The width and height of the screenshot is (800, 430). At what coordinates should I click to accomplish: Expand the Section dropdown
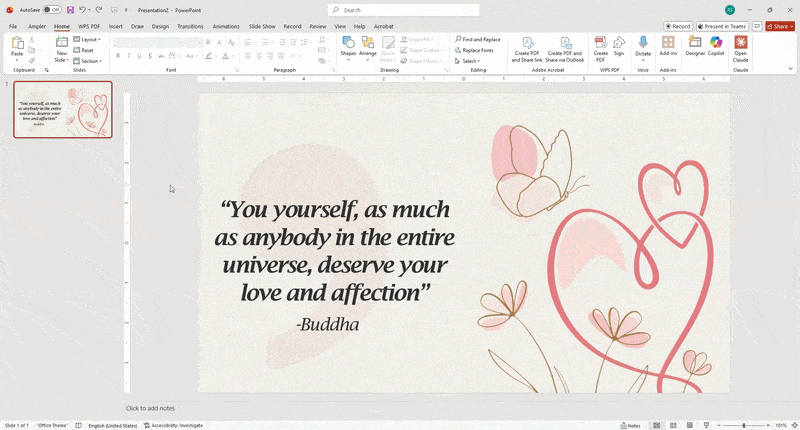click(x=88, y=61)
